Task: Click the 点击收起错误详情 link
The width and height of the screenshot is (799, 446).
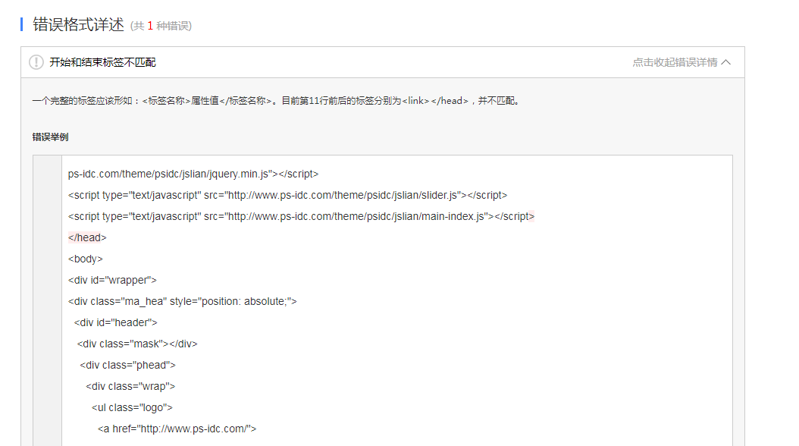Action: (x=675, y=62)
